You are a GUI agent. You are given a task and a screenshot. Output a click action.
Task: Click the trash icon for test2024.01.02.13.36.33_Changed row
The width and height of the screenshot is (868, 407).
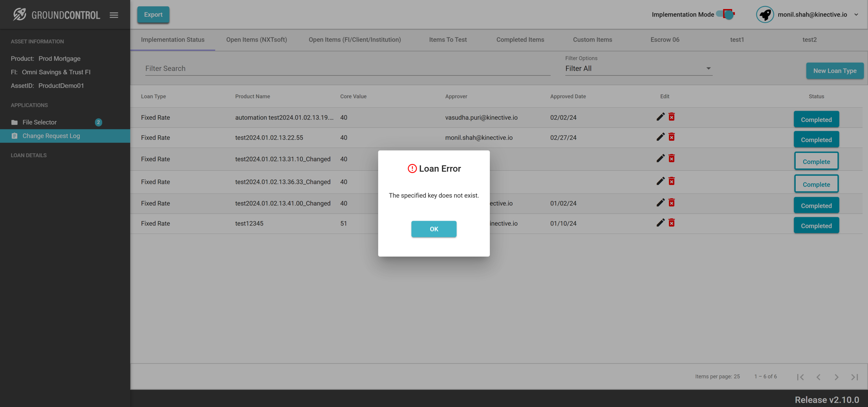[x=672, y=181]
